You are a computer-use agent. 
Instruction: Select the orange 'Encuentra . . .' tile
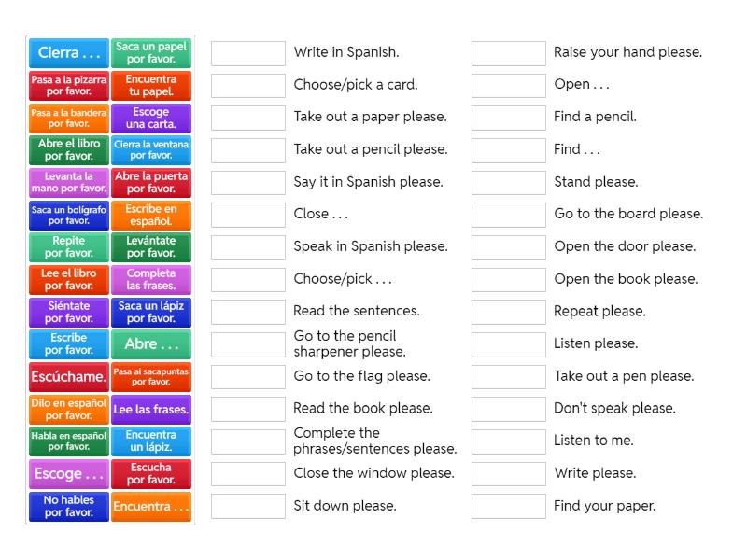tap(150, 507)
